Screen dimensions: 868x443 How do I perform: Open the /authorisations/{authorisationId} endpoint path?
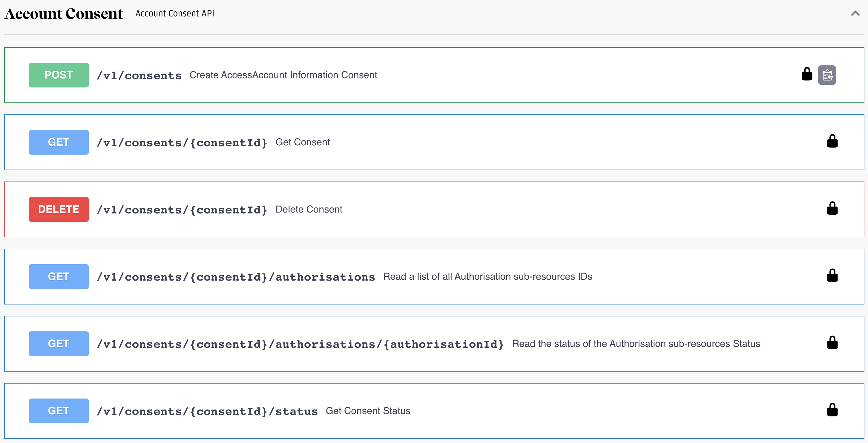click(300, 344)
